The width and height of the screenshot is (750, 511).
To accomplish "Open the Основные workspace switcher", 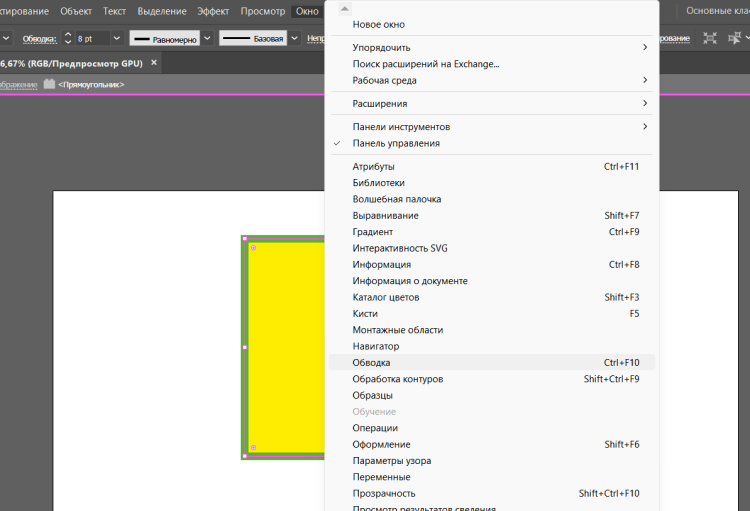I will coord(717,11).
